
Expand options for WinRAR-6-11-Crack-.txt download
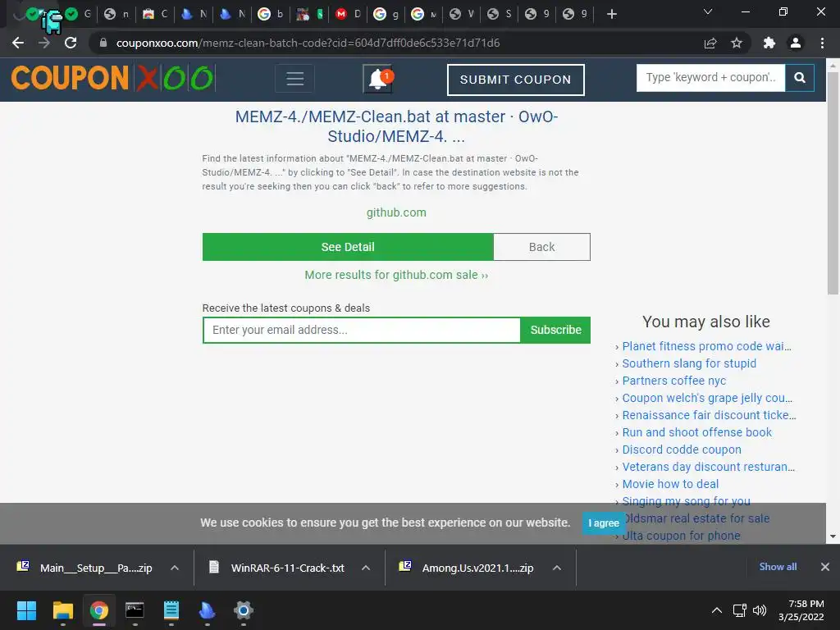[366, 568]
